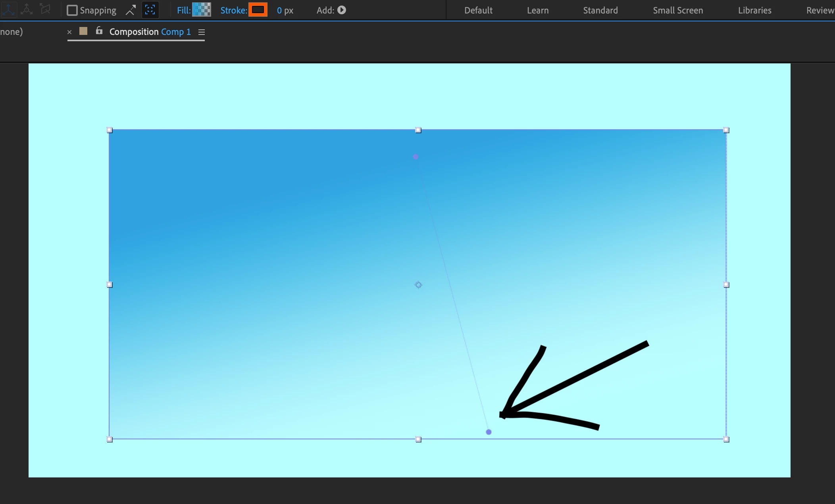Switch to the Learn workspace
Image resolution: width=835 pixels, height=504 pixels.
(538, 10)
